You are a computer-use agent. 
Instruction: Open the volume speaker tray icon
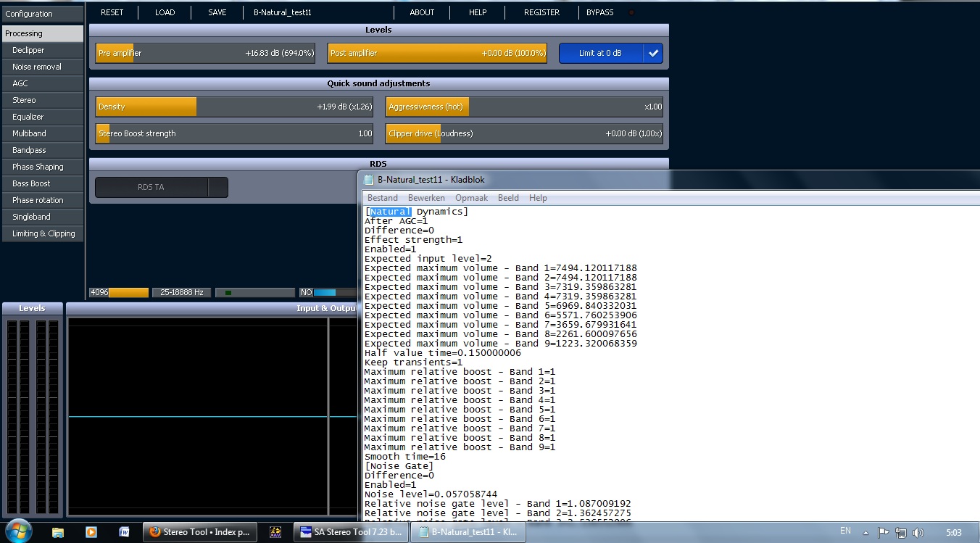(918, 533)
